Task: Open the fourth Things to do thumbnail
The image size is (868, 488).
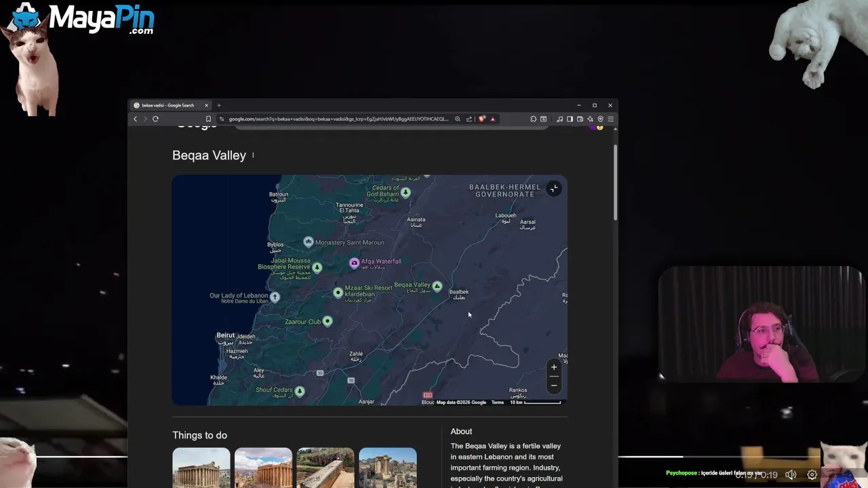Action: 388,468
